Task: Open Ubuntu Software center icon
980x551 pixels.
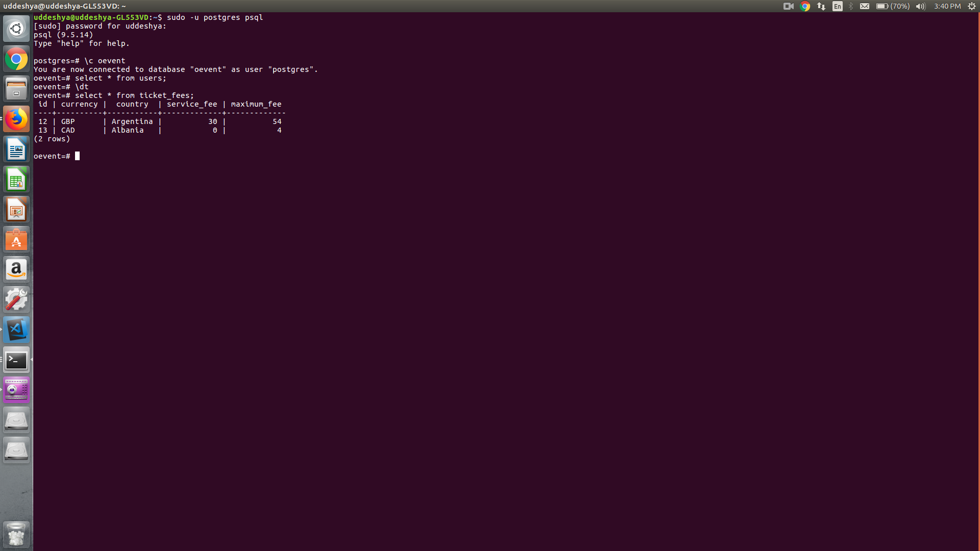Action: (16, 240)
